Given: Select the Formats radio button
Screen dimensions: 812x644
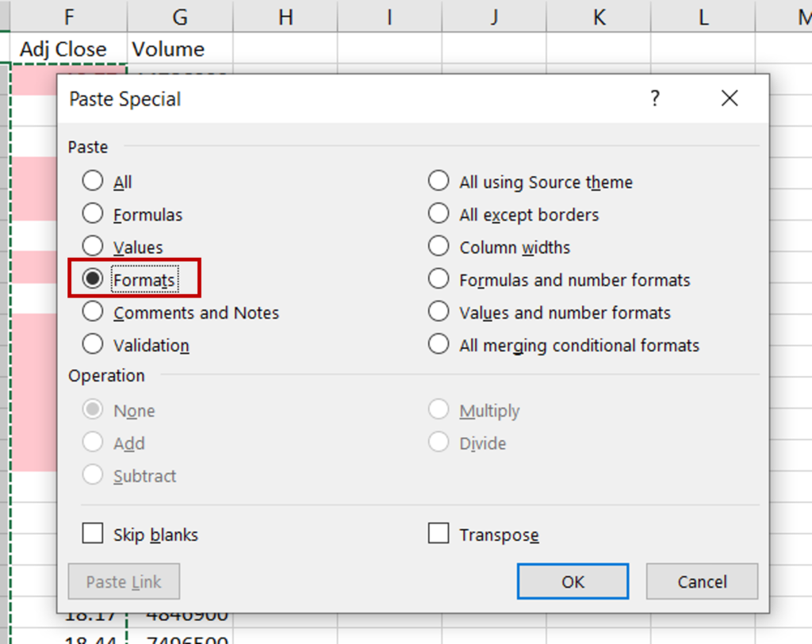Looking at the screenshot, I should pos(93,278).
